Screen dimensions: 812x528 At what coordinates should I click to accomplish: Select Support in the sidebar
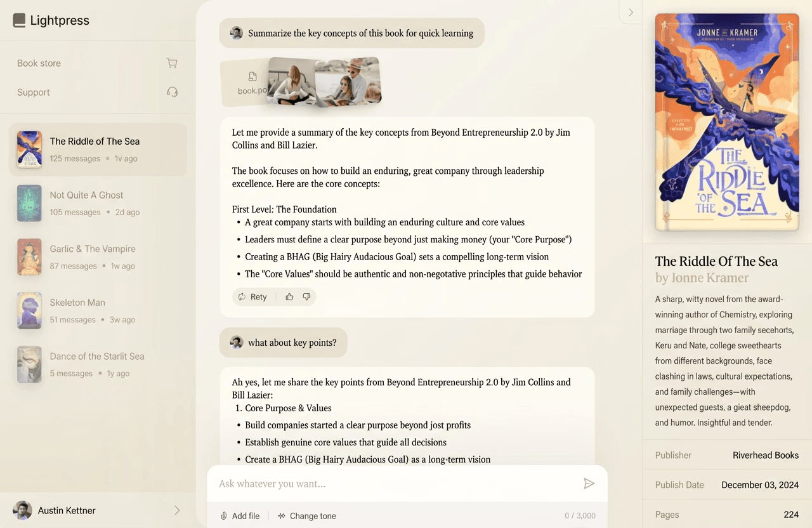33,92
